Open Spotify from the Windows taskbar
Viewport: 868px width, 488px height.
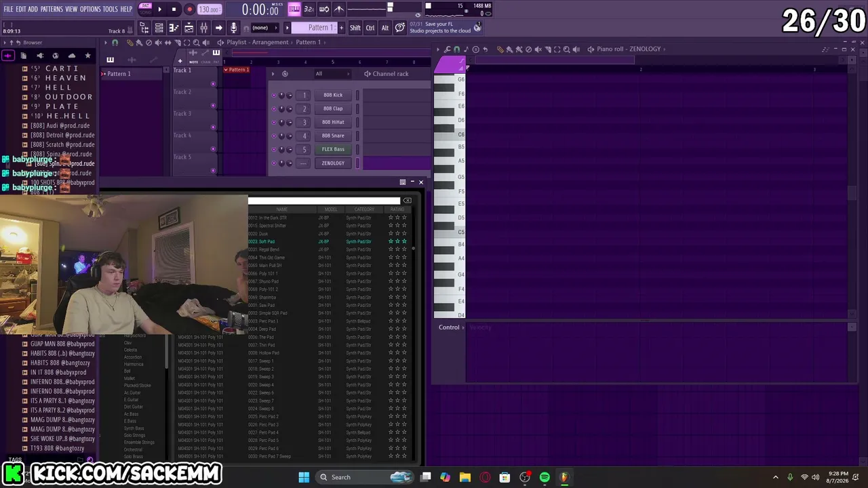click(x=545, y=477)
